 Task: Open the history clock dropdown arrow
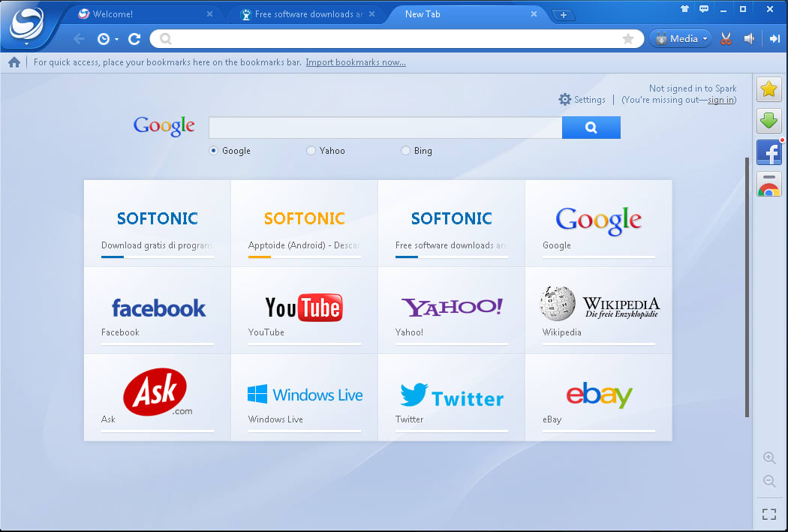point(116,40)
